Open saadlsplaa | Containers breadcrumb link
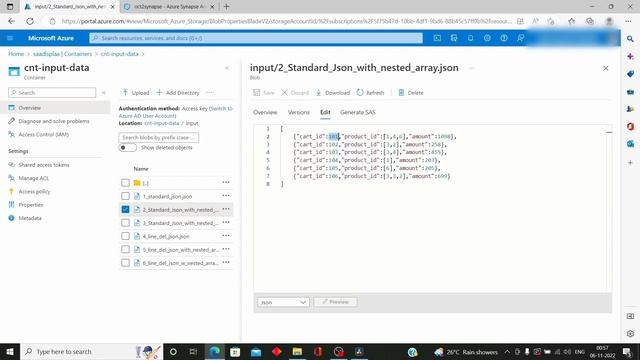The width and height of the screenshot is (640, 360). point(62,54)
